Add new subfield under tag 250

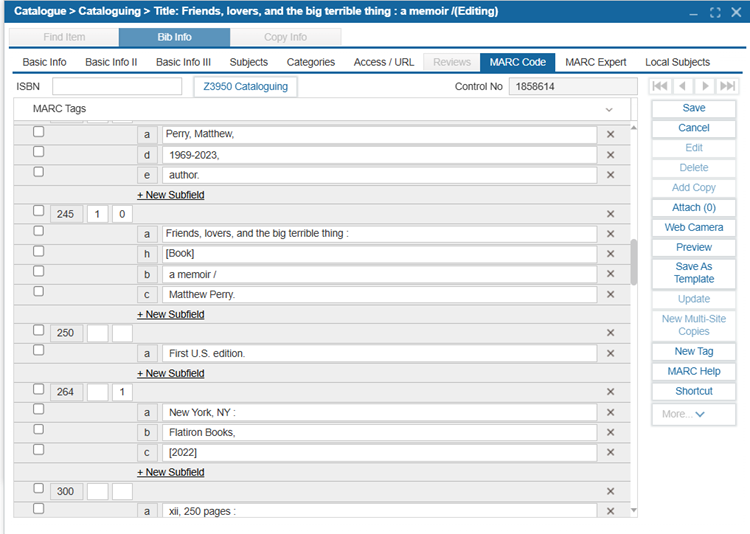(171, 373)
